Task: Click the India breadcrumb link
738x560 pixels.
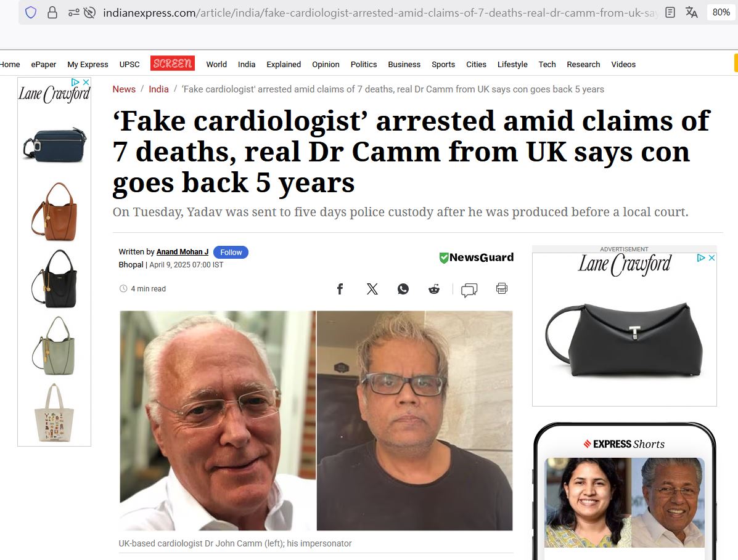Action: pos(158,89)
